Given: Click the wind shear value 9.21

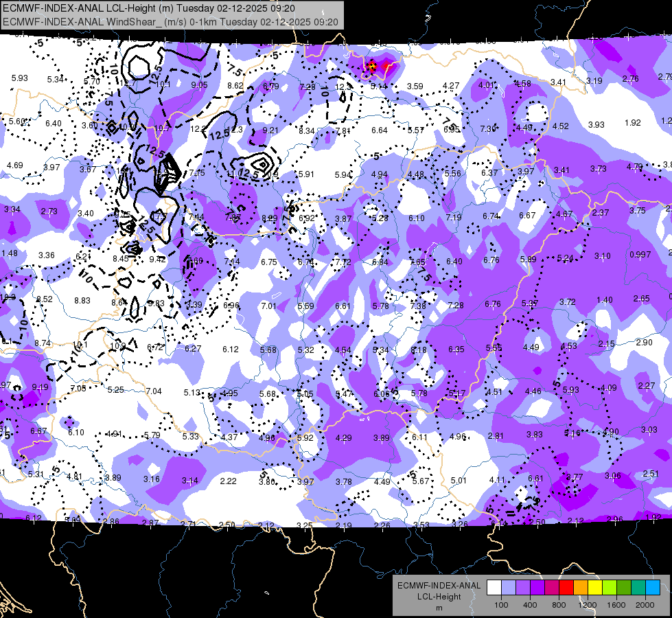Looking at the screenshot, I should click(270, 130).
